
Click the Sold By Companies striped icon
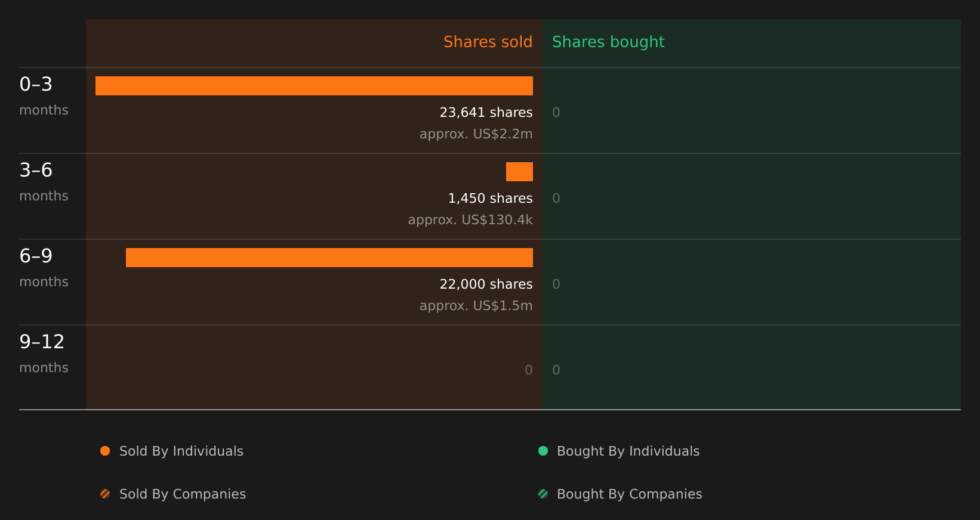(105, 494)
